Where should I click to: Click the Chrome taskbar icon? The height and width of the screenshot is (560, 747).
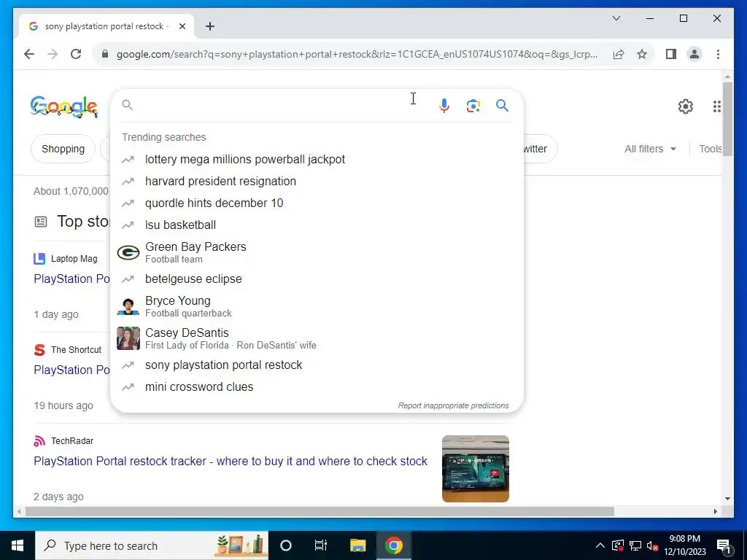coord(394,545)
